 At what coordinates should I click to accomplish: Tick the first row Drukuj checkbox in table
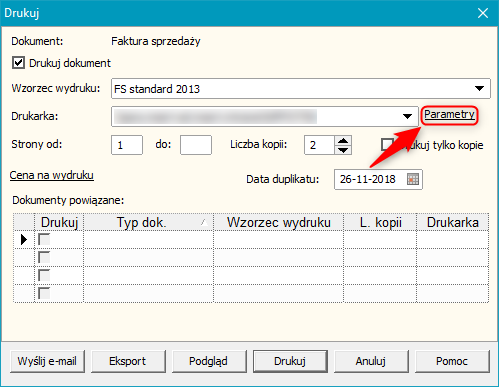coord(44,239)
